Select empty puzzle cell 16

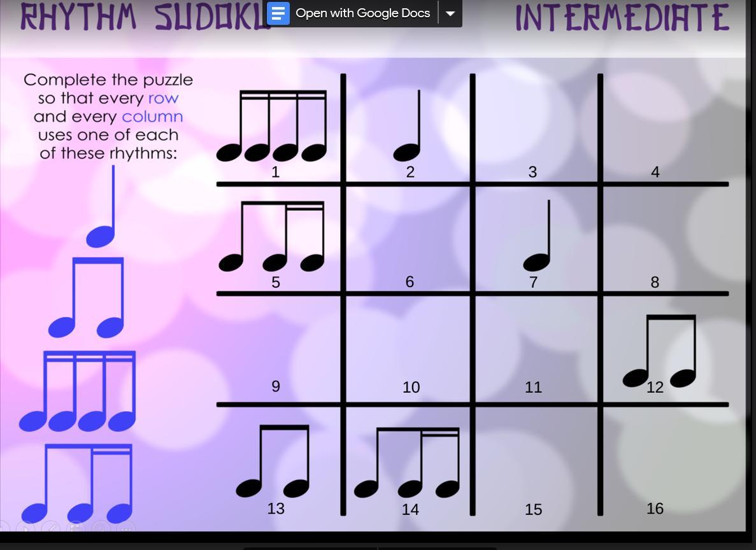click(666, 461)
